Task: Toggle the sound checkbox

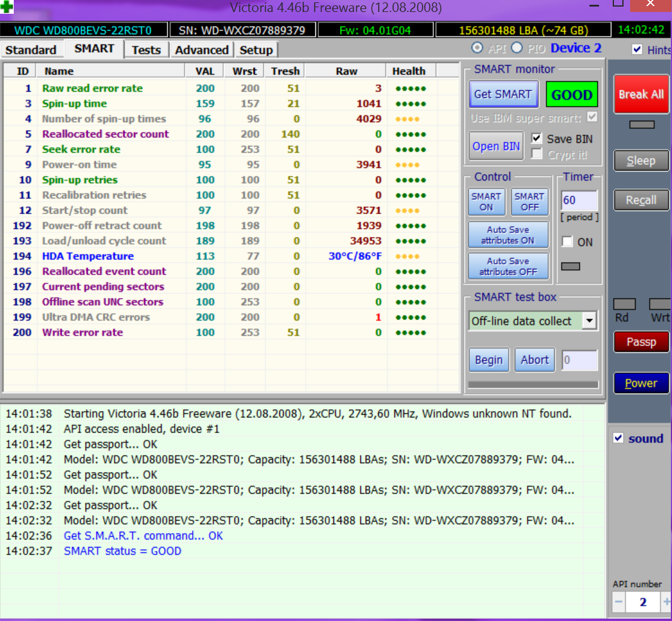Action: pyautogui.click(x=618, y=438)
